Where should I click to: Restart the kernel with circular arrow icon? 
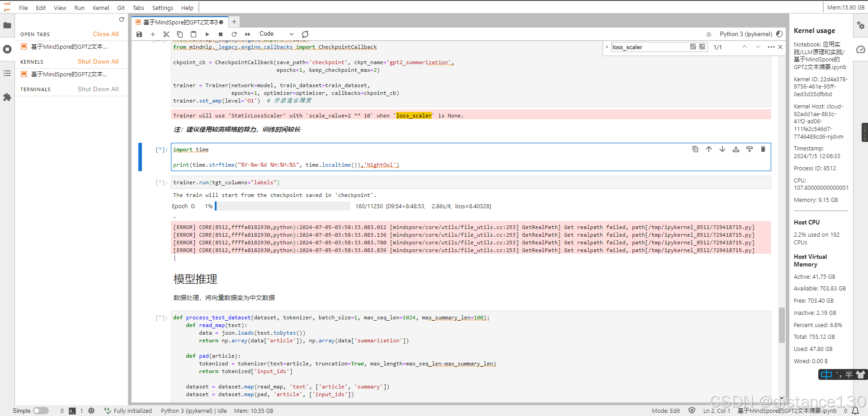234,34
